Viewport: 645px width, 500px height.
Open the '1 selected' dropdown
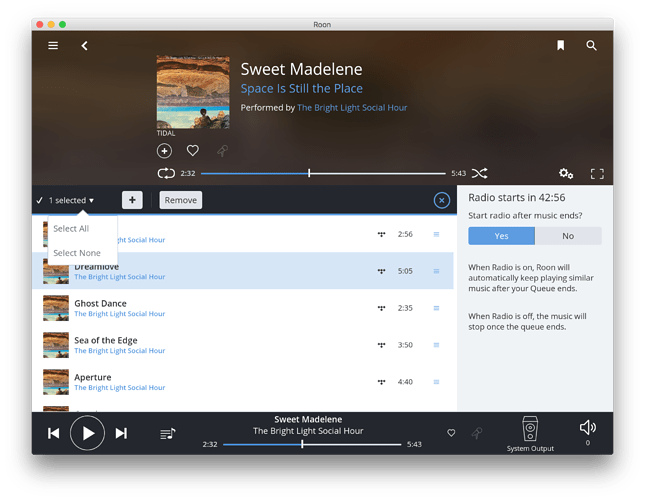tap(72, 200)
